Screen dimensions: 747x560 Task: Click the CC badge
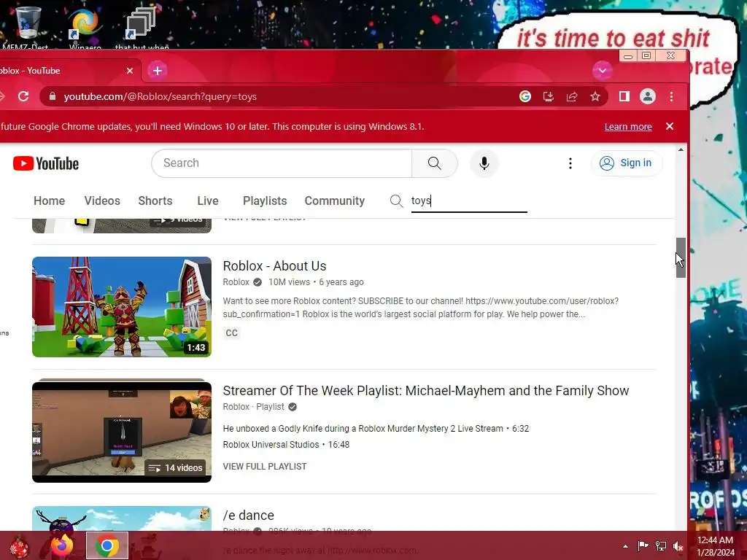click(x=231, y=332)
